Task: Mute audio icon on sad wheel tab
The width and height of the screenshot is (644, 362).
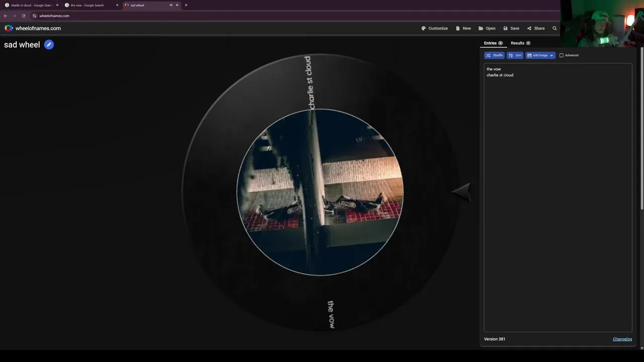Action: [171, 5]
